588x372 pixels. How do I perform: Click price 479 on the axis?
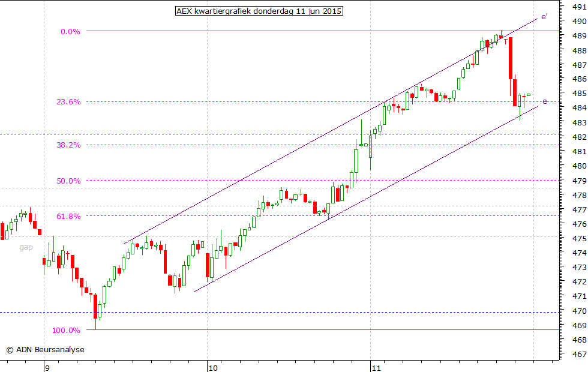(580, 181)
